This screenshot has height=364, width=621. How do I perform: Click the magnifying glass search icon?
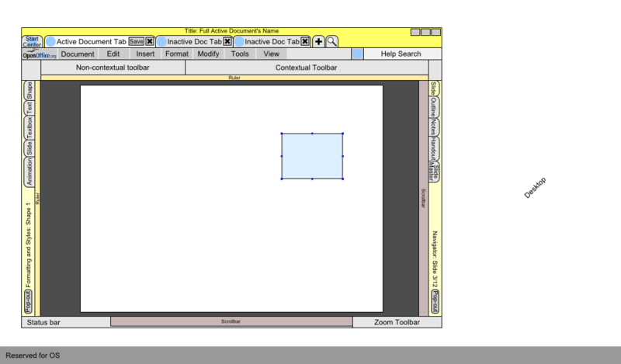pyautogui.click(x=331, y=42)
